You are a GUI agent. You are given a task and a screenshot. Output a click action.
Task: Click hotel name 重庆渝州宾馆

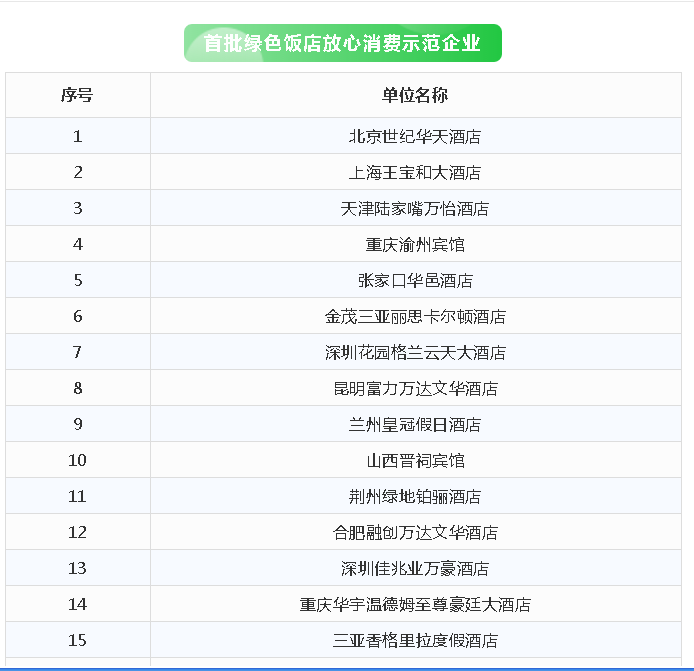(x=415, y=244)
